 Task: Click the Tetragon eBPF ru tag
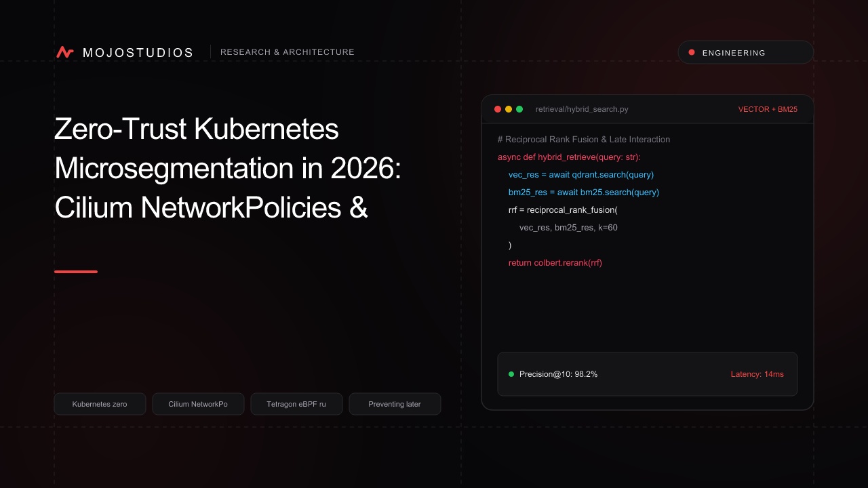(296, 404)
